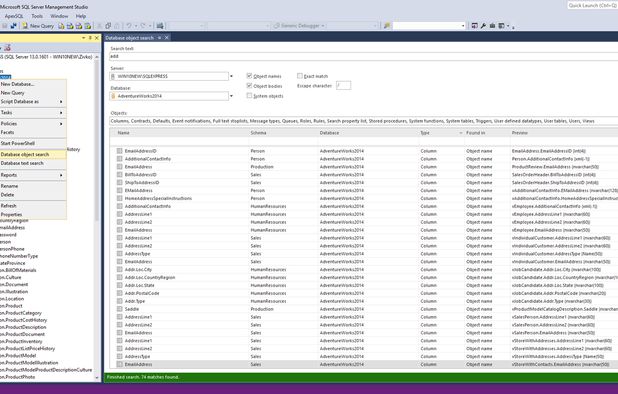Sort results by Preview column header

pos(564,133)
